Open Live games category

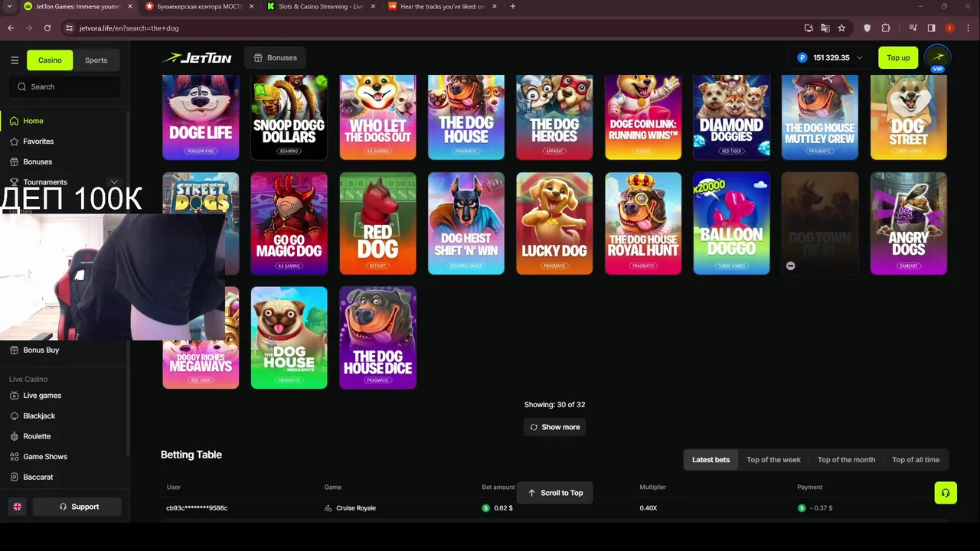(x=42, y=396)
